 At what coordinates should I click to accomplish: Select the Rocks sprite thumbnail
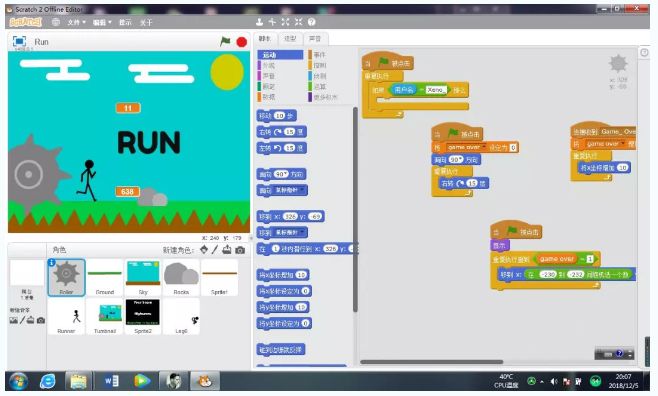pos(181,278)
